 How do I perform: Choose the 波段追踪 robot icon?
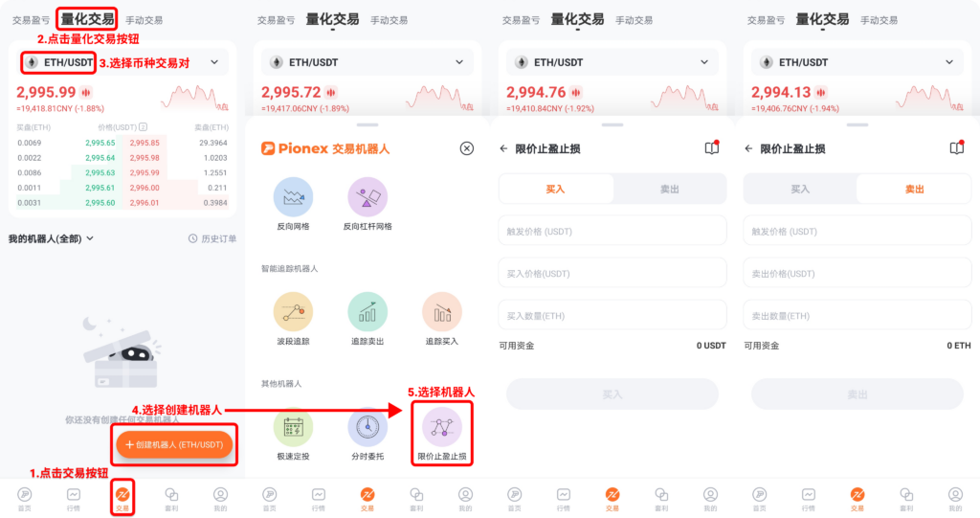tap(293, 311)
